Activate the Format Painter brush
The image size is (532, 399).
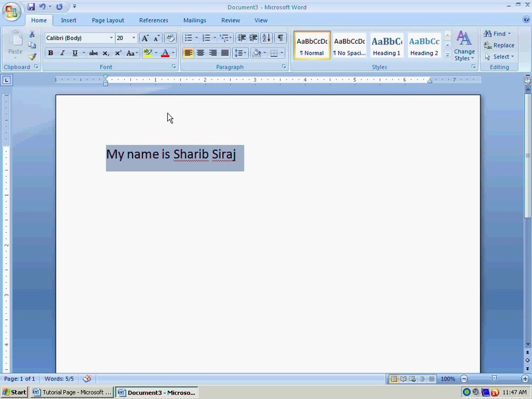pos(32,57)
